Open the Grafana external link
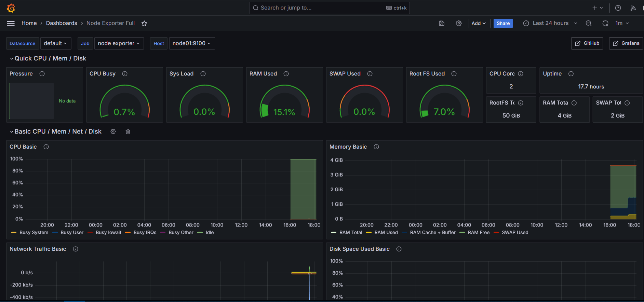The image size is (644, 302). point(626,43)
